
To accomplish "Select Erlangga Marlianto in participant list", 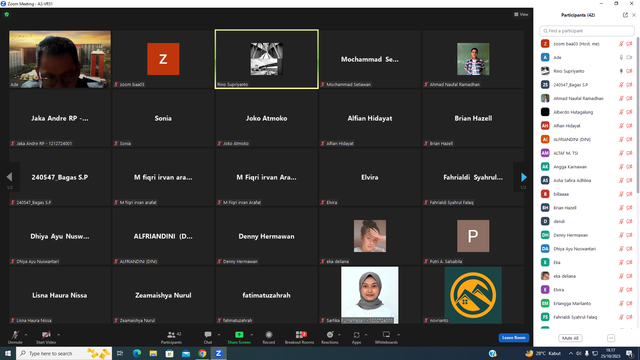I will 587,303.
